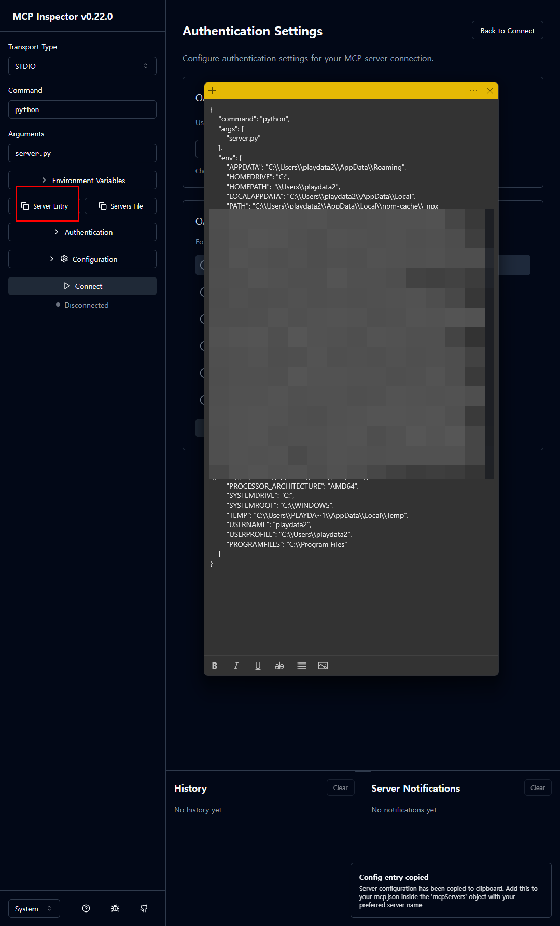Open the Transport Type STDIO dropdown
Screen dimensions: 560x926
click(82, 66)
